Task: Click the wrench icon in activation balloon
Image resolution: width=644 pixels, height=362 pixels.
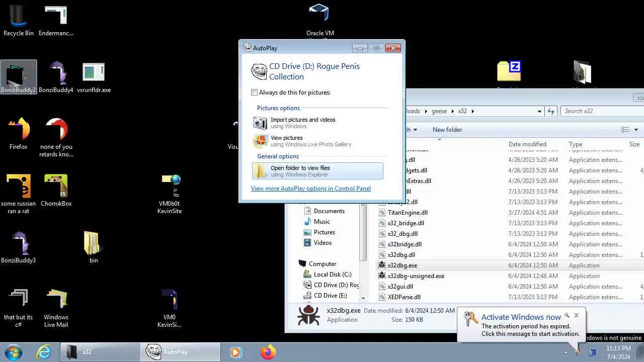Action: tap(567, 315)
